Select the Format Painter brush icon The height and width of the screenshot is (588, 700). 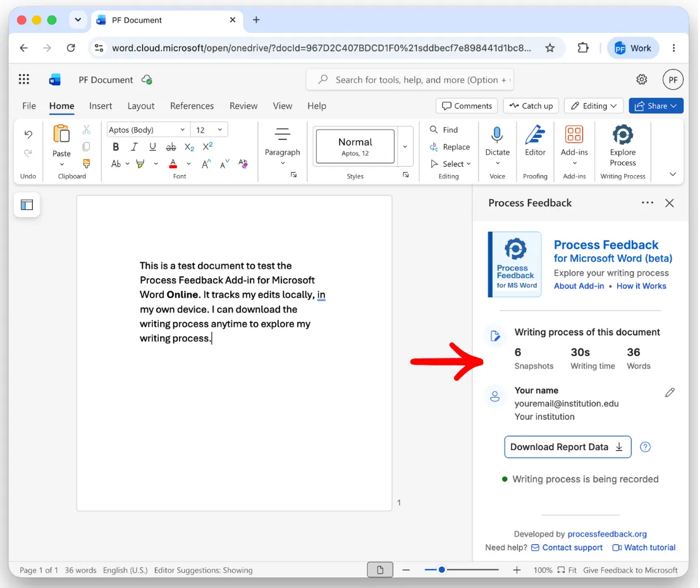click(87, 163)
